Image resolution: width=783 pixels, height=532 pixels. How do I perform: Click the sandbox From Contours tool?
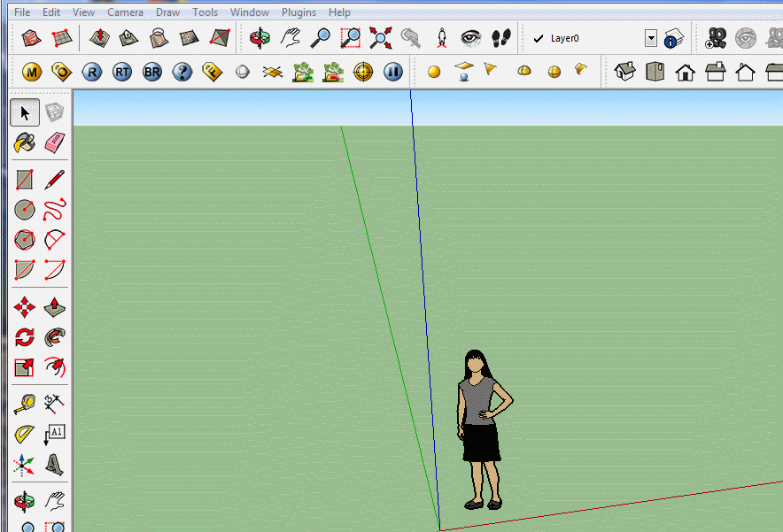tap(31, 38)
